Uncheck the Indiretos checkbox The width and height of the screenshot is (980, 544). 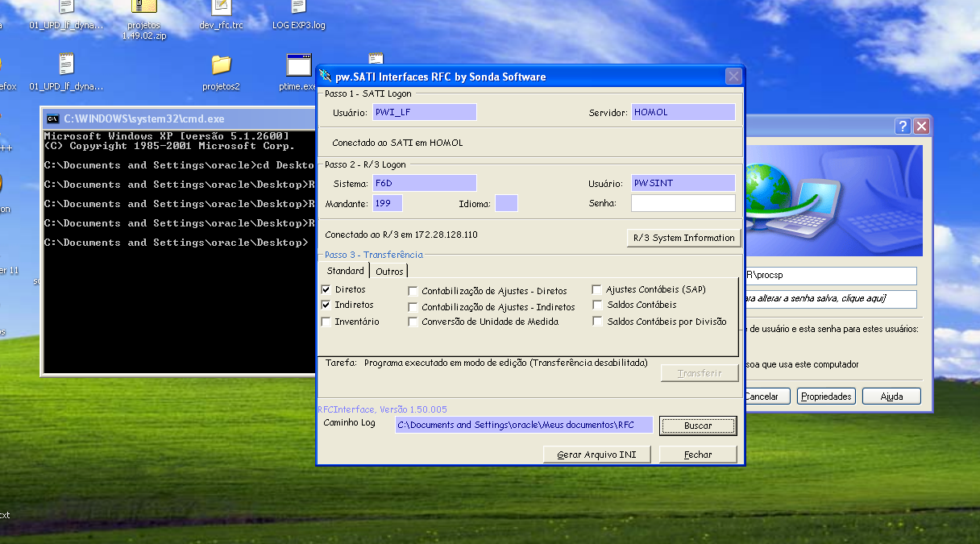point(326,305)
